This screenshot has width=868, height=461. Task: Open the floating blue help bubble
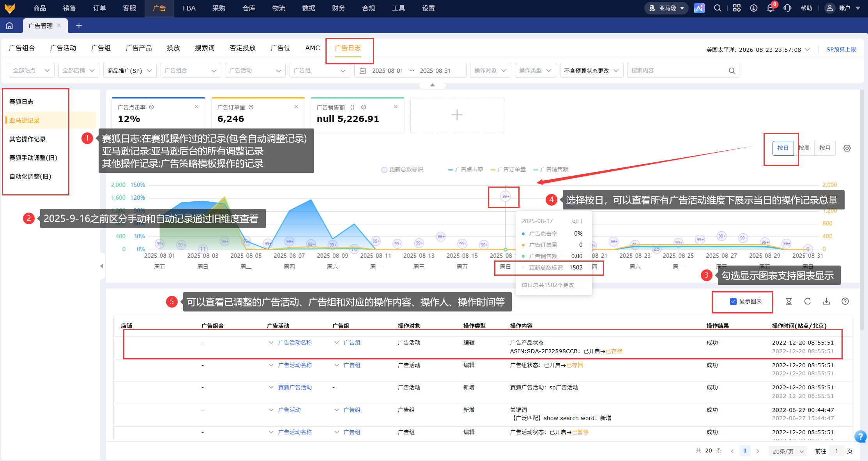(860, 436)
